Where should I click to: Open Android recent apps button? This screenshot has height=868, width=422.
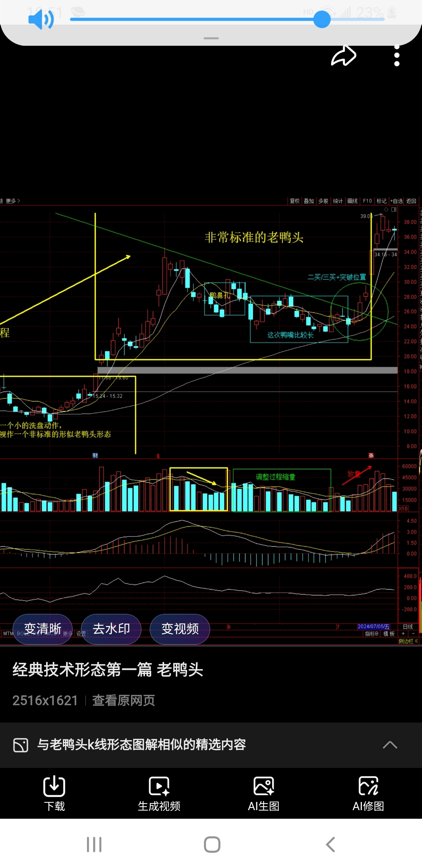tap(94, 845)
